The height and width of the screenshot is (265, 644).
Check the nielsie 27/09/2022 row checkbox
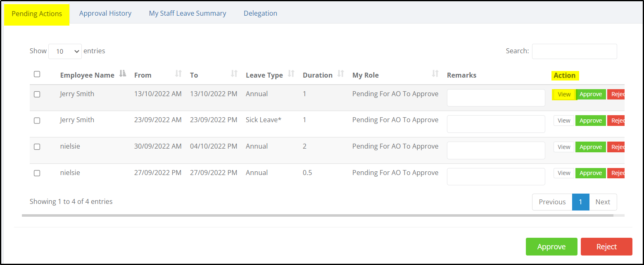click(37, 173)
